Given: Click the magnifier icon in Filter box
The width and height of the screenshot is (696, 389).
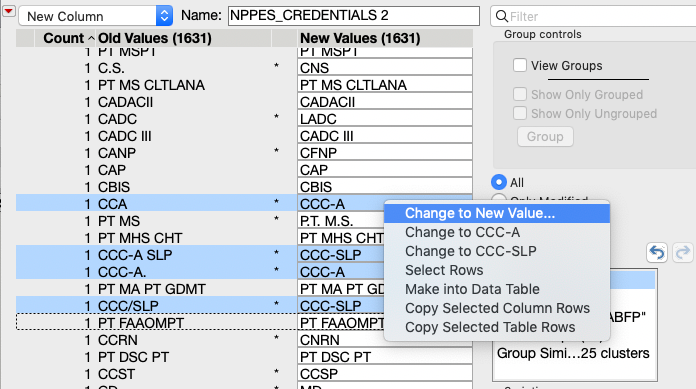Looking at the screenshot, I should 502,16.
